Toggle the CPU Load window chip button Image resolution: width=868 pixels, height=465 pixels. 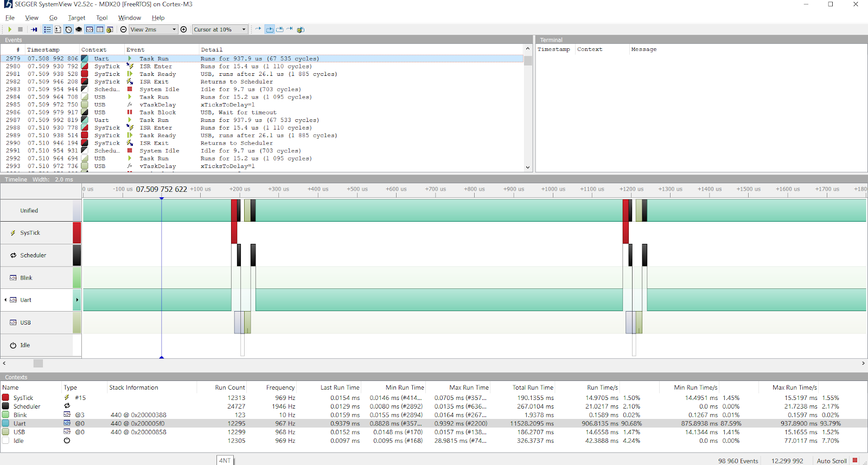79,29
